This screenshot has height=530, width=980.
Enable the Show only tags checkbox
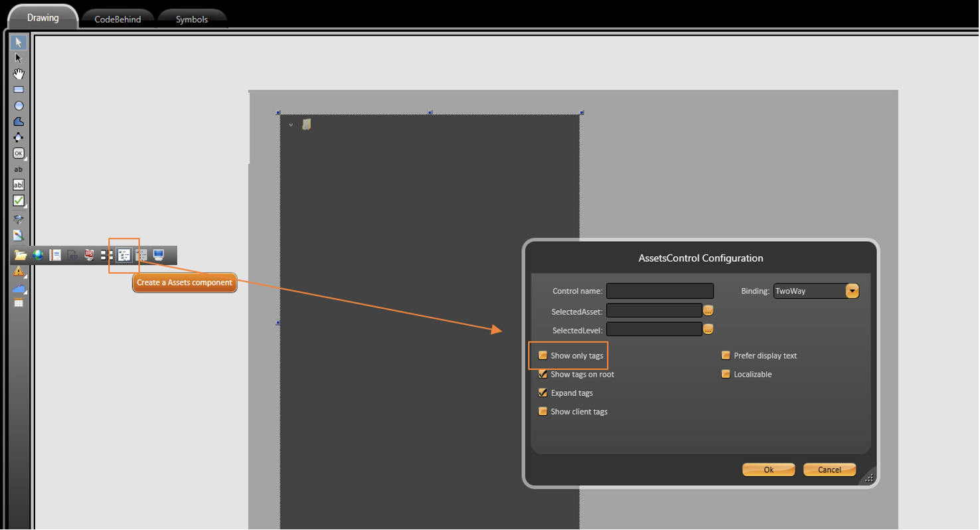coord(543,355)
